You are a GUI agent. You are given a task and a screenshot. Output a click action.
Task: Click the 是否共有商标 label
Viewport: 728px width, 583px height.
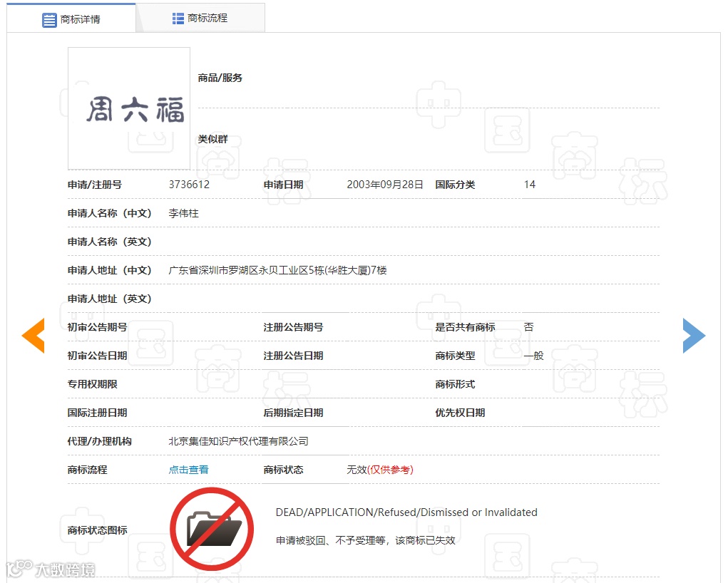click(x=465, y=327)
